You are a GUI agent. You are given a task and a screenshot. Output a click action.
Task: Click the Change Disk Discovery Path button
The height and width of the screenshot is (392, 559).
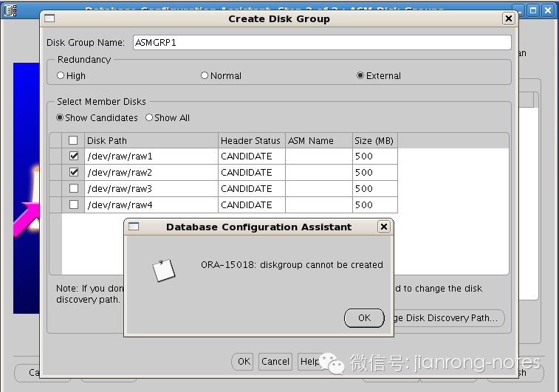(x=449, y=318)
